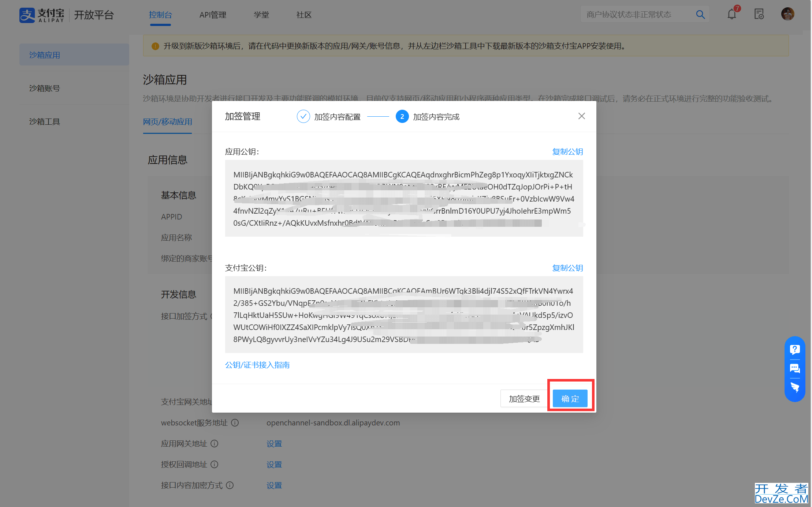Click the 加签管理 dialog title

[242, 117]
